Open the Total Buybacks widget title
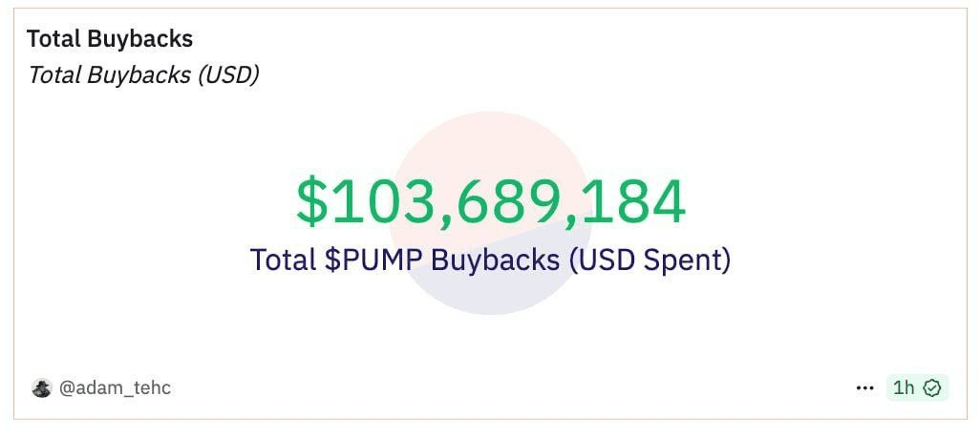This screenshot has width=980, height=437. tap(110, 39)
